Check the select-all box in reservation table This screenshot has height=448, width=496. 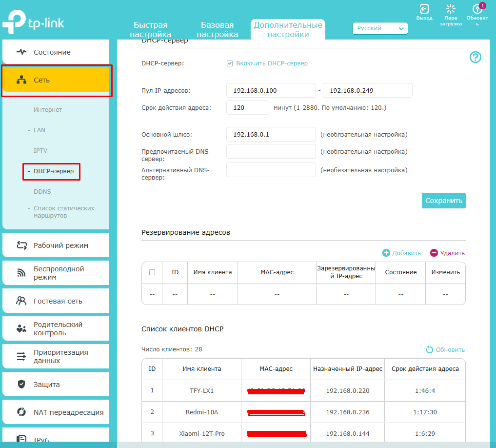pyautogui.click(x=152, y=272)
